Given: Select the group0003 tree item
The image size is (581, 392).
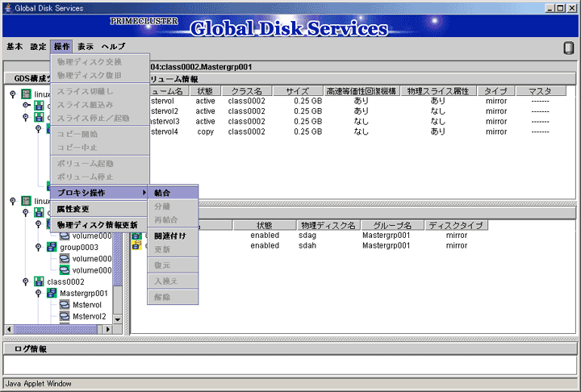Looking at the screenshot, I should 79,247.
